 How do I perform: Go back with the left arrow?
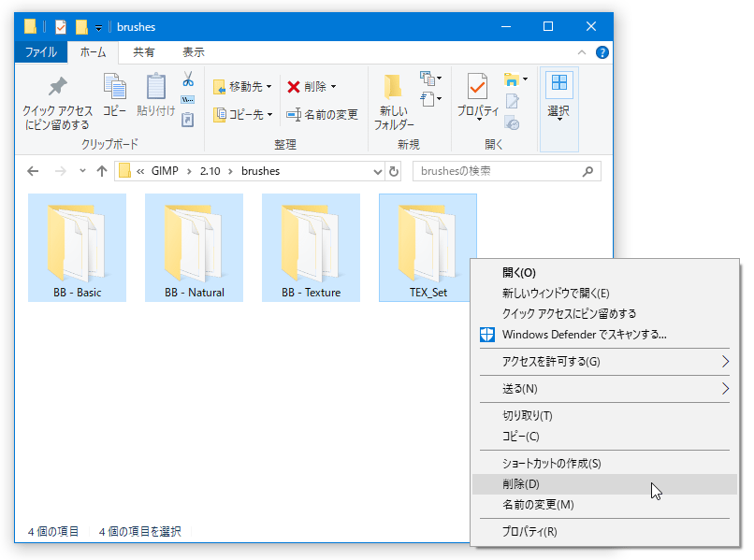33,171
